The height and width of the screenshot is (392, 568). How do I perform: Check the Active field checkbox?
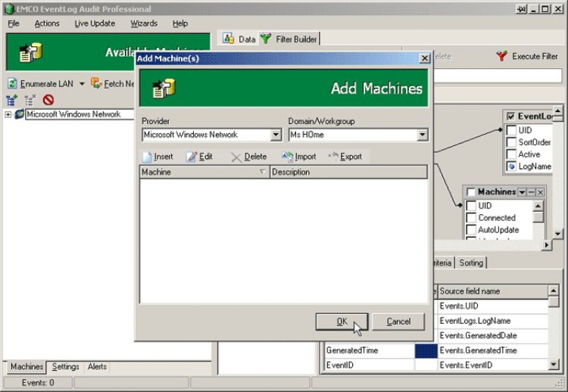click(511, 154)
